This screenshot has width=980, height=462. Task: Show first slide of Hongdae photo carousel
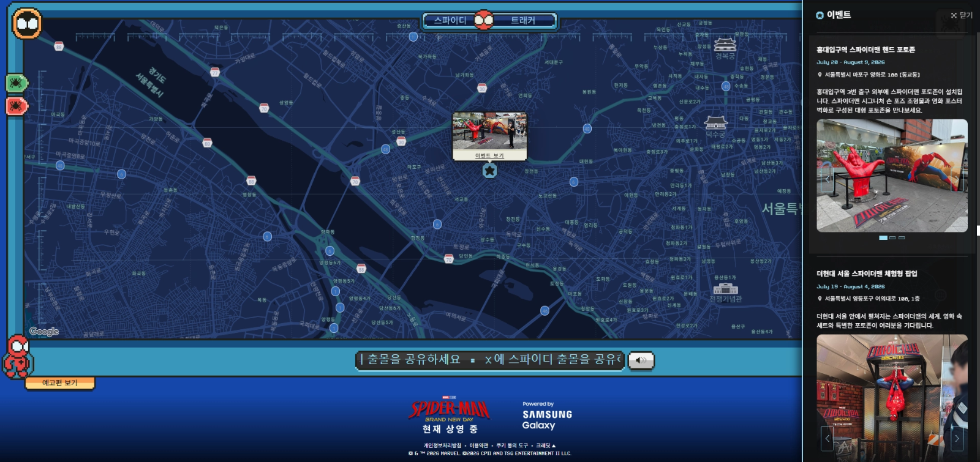coord(883,237)
